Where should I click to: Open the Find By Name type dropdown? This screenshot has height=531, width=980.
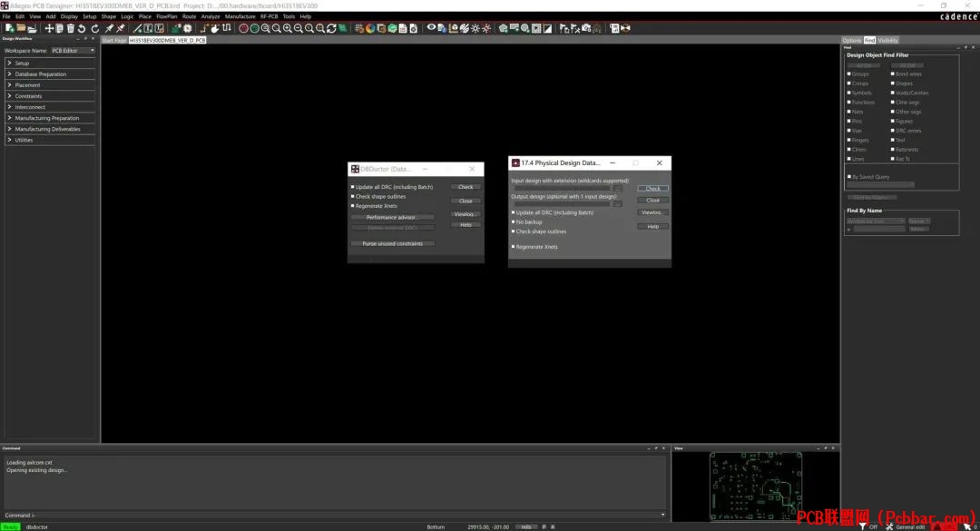click(875, 221)
